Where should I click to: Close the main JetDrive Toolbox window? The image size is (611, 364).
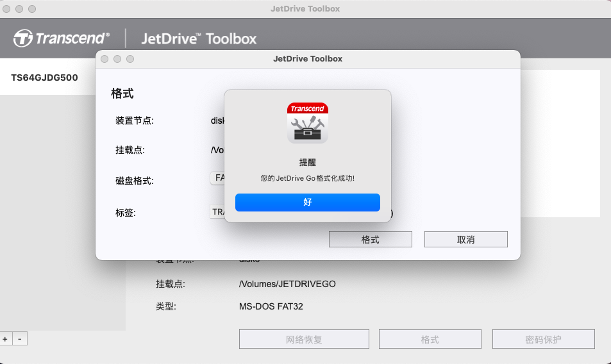(6, 8)
